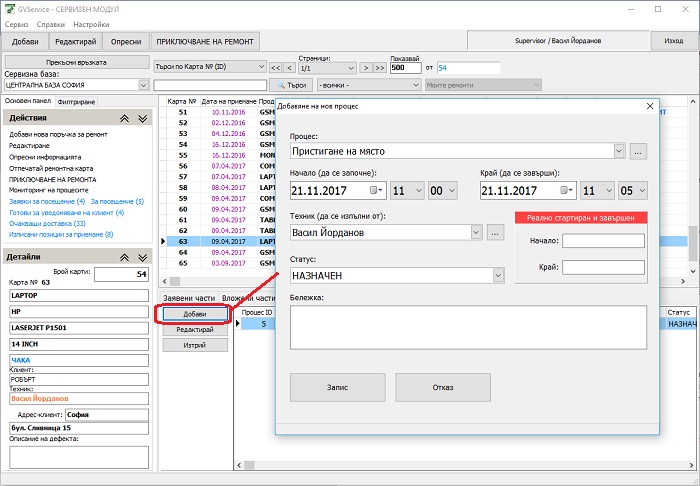Open the Настройки menu

(91, 25)
